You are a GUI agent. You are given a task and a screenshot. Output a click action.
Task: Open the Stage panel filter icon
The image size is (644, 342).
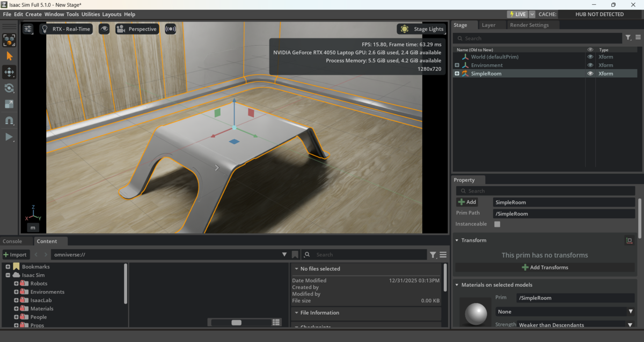coord(628,38)
